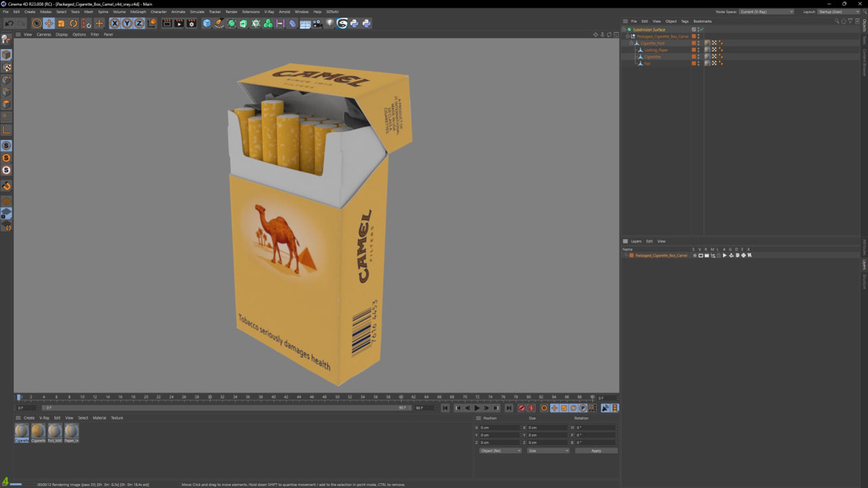Toggle the green checkmark on Subdivision Surface
868x488 pixels.
point(702,30)
